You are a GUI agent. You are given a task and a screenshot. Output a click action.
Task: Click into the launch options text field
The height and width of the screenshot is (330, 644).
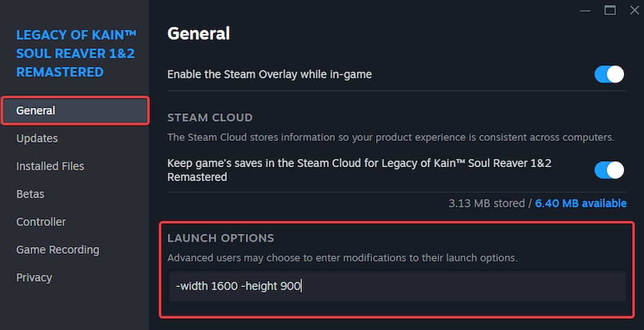397,286
